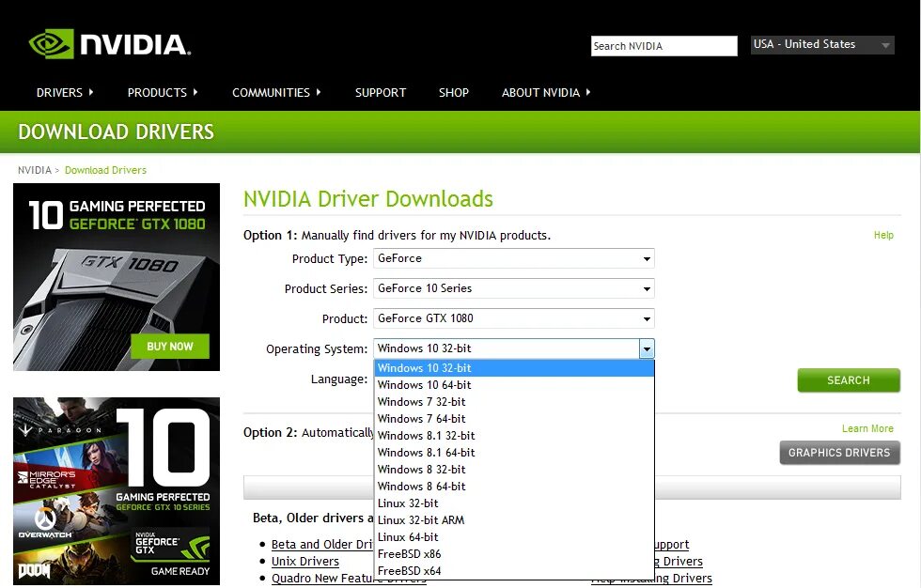Image resolution: width=921 pixels, height=588 pixels.
Task: Pick Windows 8.1 32-bit
Action: [514, 436]
